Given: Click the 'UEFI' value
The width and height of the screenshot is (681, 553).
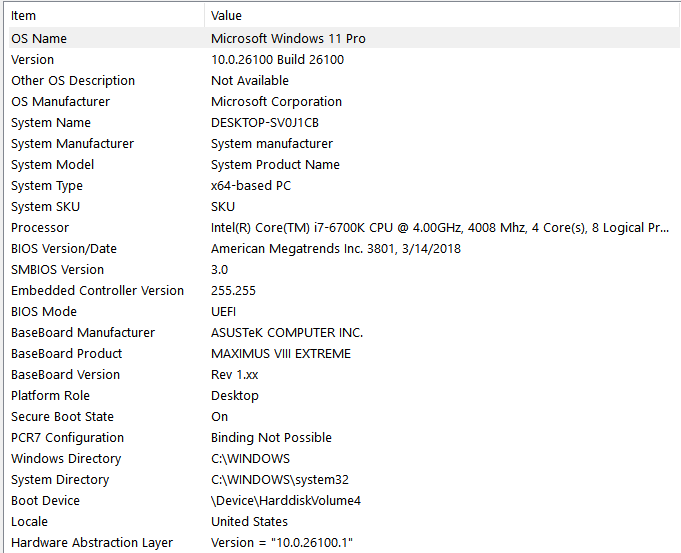Looking at the screenshot, I should tap(223, 311).
